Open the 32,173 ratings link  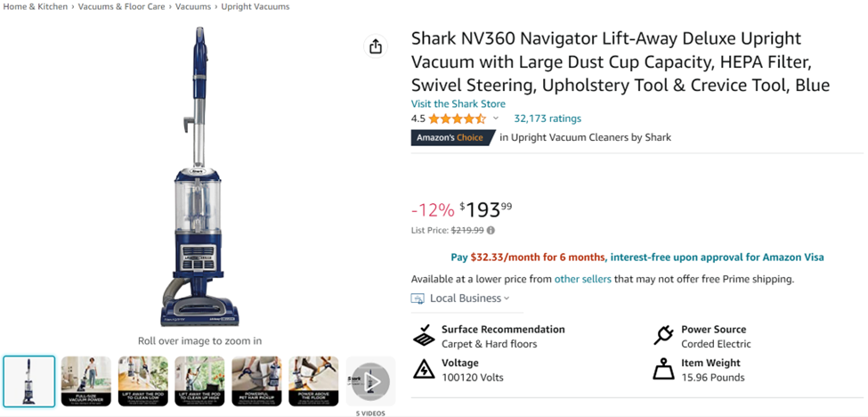pos(547,119)
